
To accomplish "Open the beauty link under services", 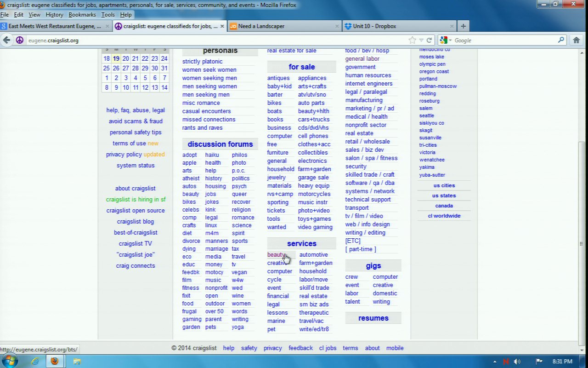I will point(275,255).
